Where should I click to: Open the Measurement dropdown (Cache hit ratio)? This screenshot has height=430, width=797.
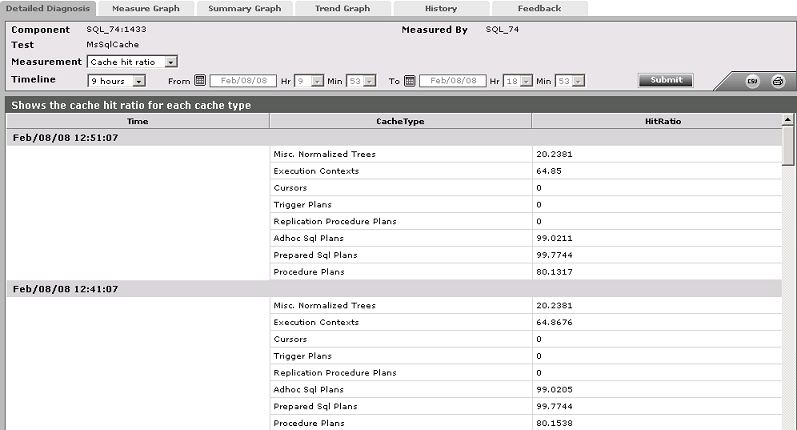coord(132,62)
